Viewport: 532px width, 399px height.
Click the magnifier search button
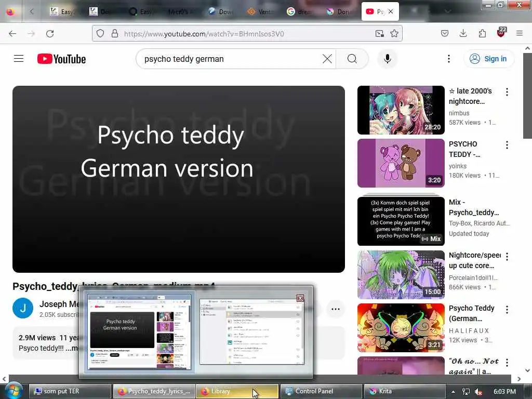(x=352, y=59)
